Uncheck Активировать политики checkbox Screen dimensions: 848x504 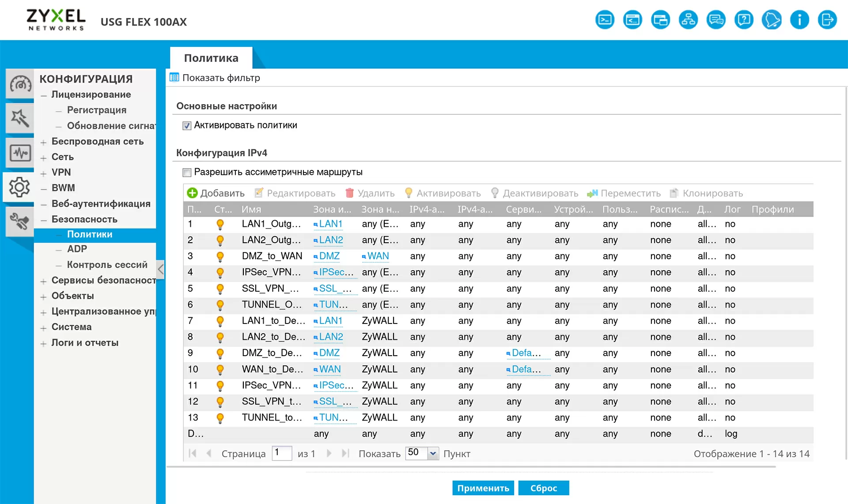tap(187, 125)
